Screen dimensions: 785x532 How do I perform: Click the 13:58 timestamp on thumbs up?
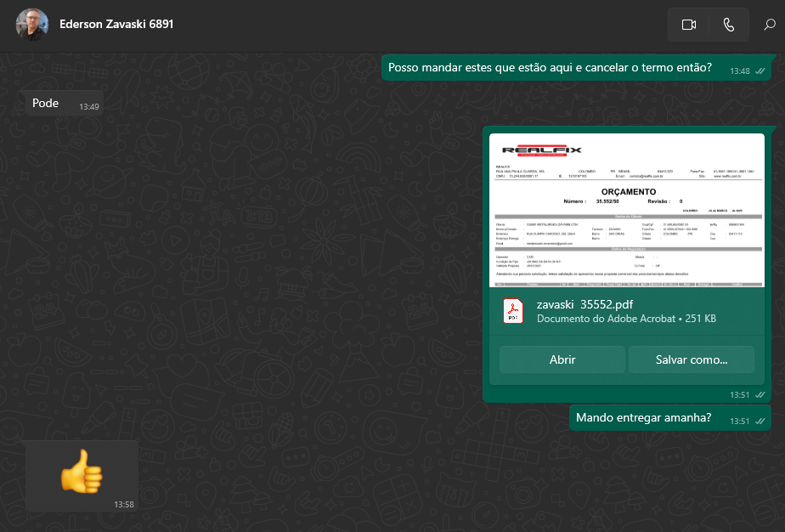tap(124, 505)
